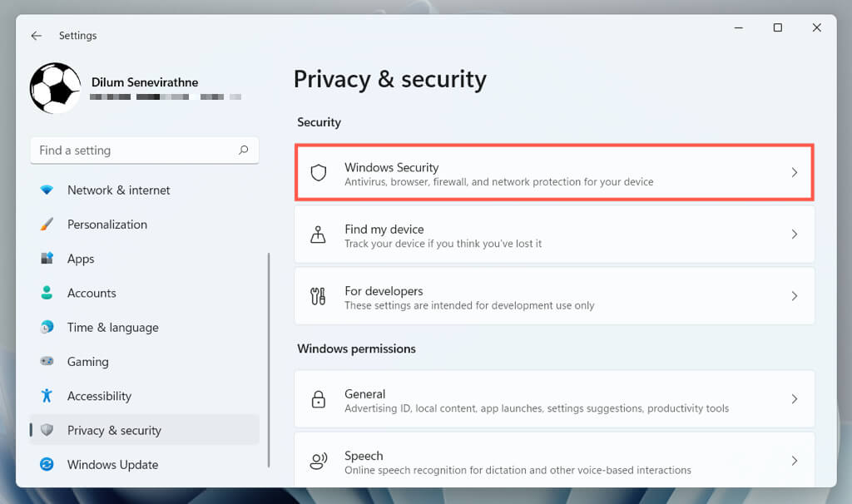Click the Time & language globe icon
Image resolution: width=852 pixels, height=504 pixels.
47,328
